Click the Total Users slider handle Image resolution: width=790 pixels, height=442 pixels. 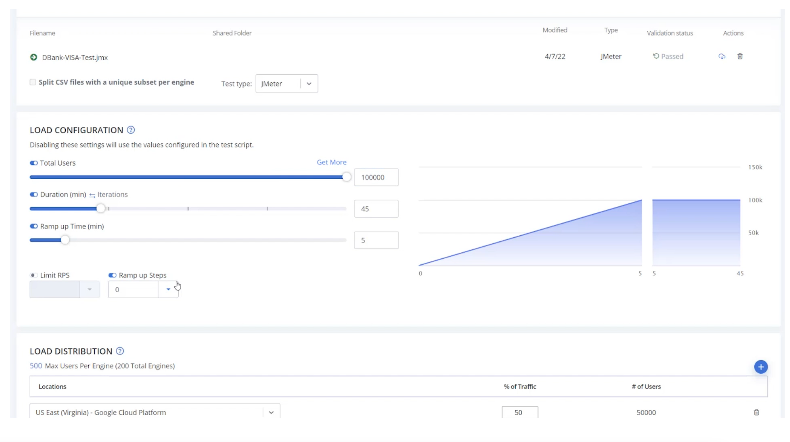pos(347,176)
